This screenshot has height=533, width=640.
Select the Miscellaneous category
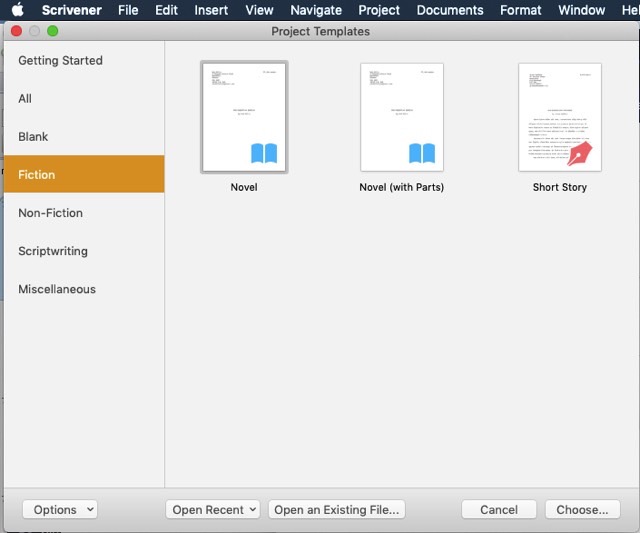pyautogui.click(x=84, y=289)
